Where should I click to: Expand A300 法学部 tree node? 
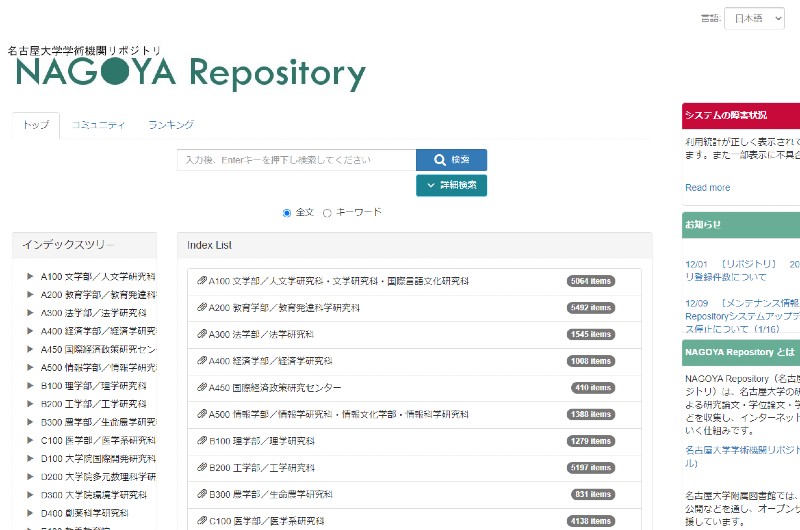tap(30, 313)
